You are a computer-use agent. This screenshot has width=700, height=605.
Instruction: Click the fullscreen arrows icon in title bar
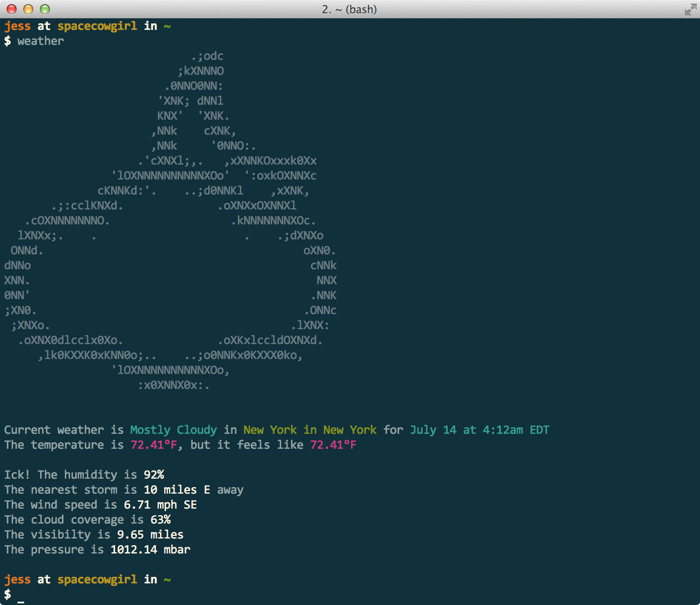point(690,9)
